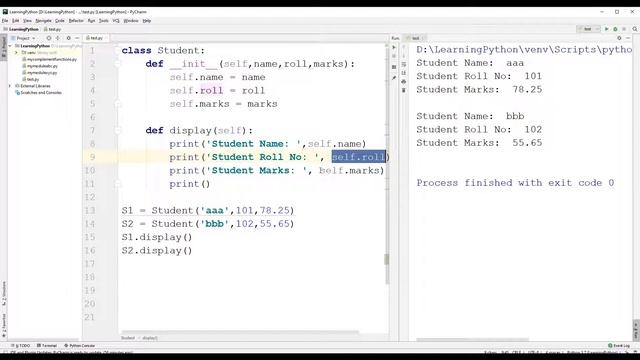Image resolution: width=640 pixels, height=360 pixels.
Task: Click the collapse all icon in Project panel
Action: click(x=58, y=38)
